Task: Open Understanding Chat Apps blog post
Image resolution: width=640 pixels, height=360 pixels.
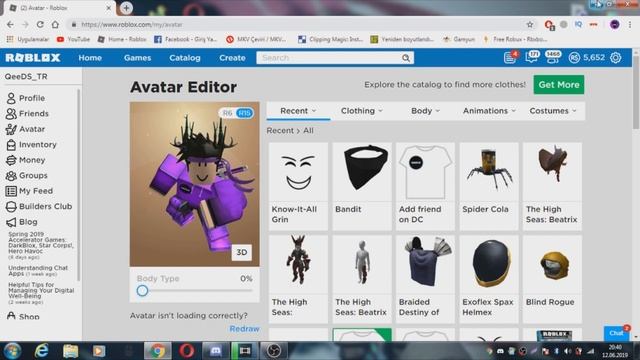Action: (x=38, y=271)
